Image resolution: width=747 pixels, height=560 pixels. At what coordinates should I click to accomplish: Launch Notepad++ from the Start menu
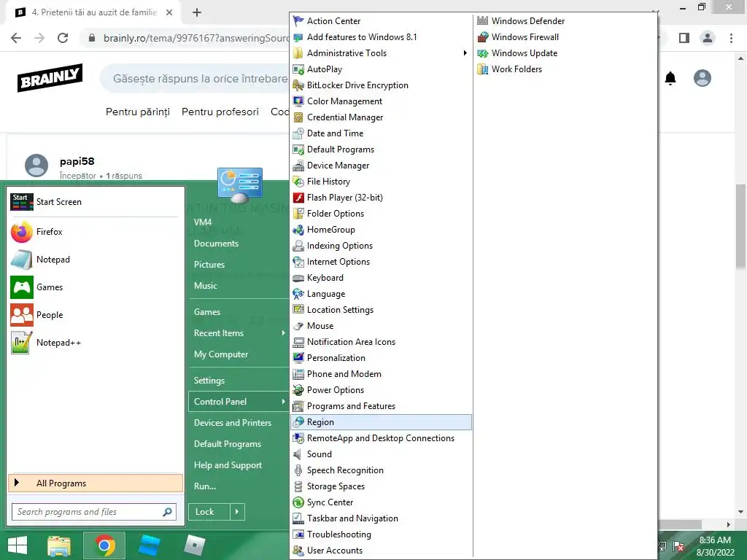[96, 343]
